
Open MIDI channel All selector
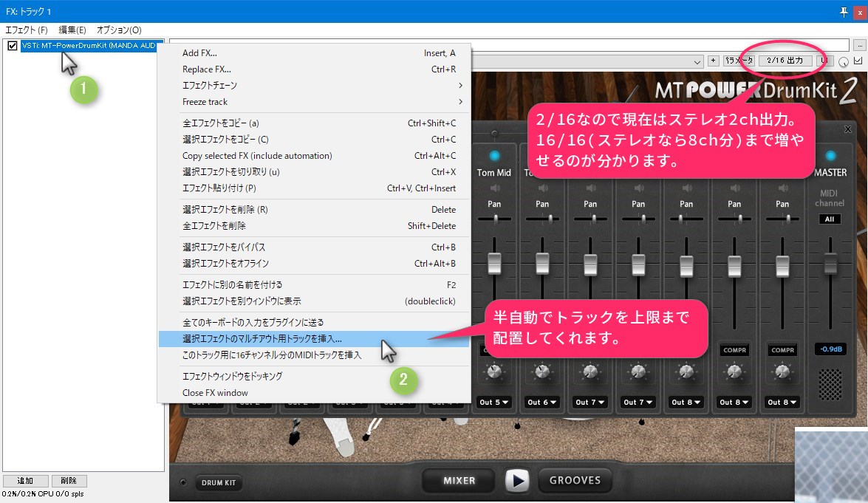coord(830,219)
